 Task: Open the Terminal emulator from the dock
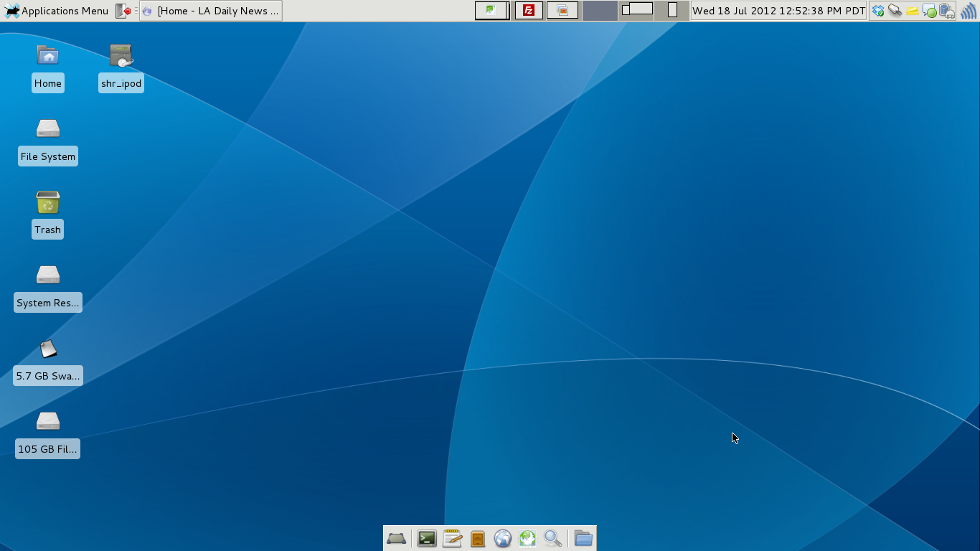pos(427,538)
